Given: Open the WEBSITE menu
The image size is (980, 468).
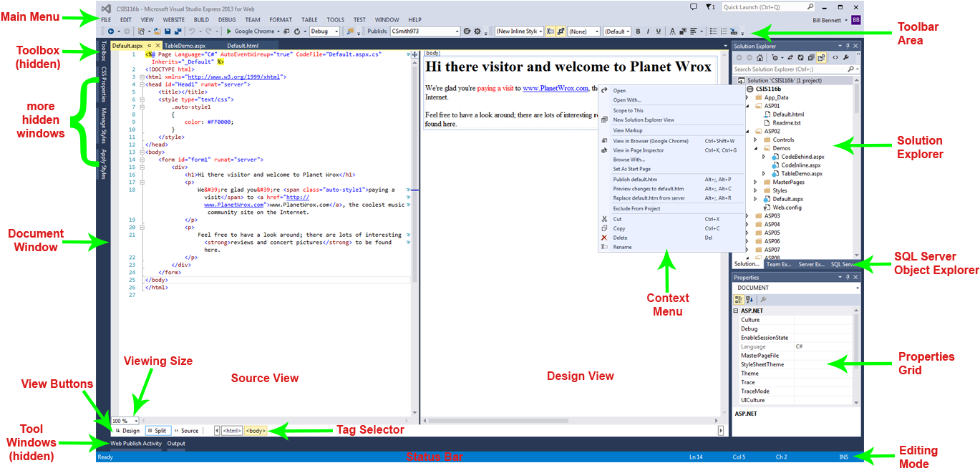Looking at the screenshot, I should pos(173,20).
